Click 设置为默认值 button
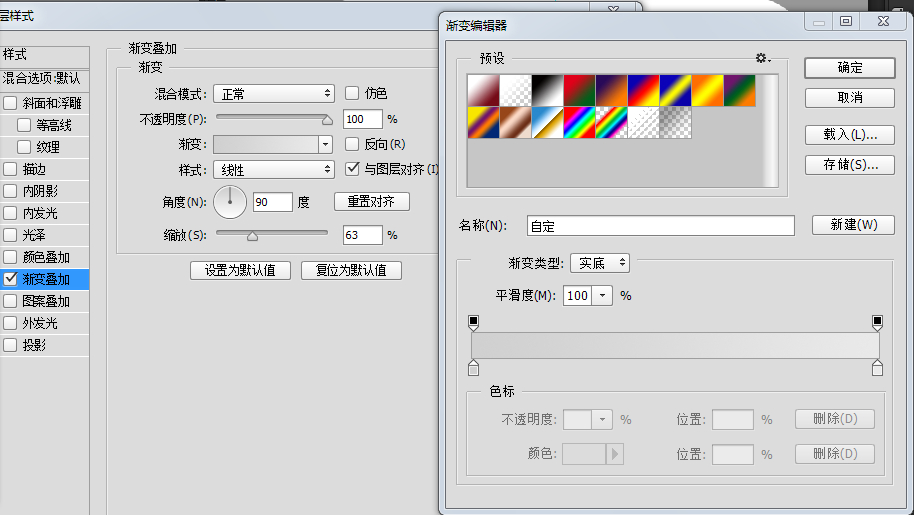 click(240, 270)
